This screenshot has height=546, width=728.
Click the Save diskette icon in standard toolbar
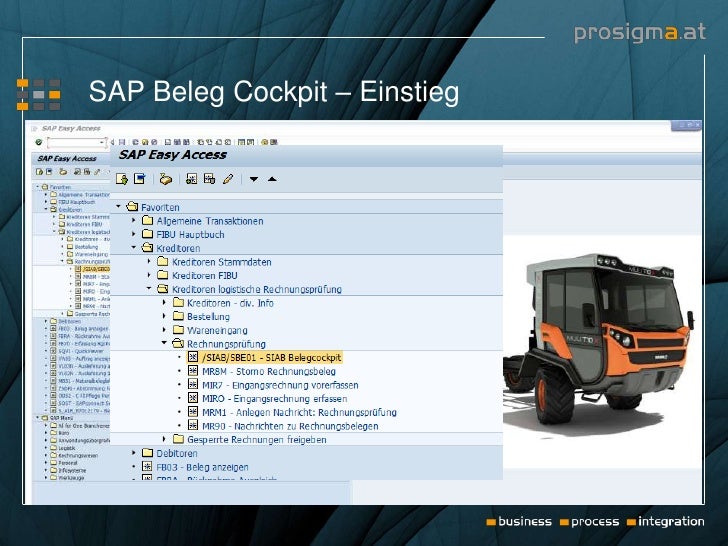(122, 142)
